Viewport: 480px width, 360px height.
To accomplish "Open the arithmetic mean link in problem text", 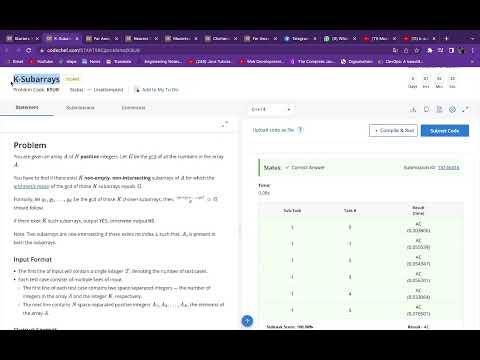I will point(31,186).
